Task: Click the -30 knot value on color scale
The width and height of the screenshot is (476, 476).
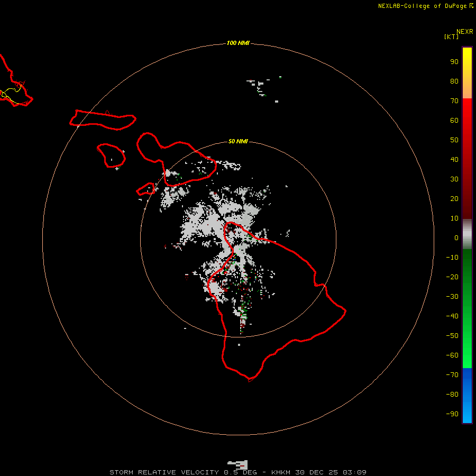Action: pos(452,297)
